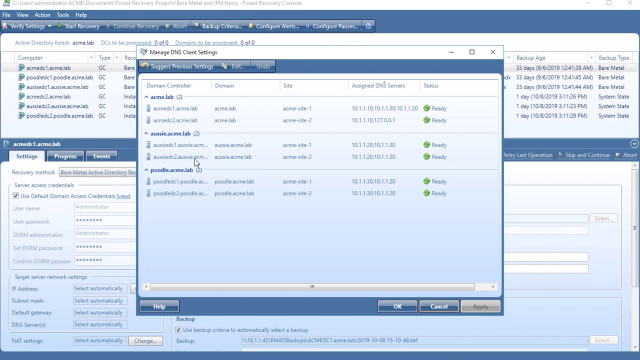640x360 pixels.
Task: Click the IP Address input field
Action: [x=100, y=289]
